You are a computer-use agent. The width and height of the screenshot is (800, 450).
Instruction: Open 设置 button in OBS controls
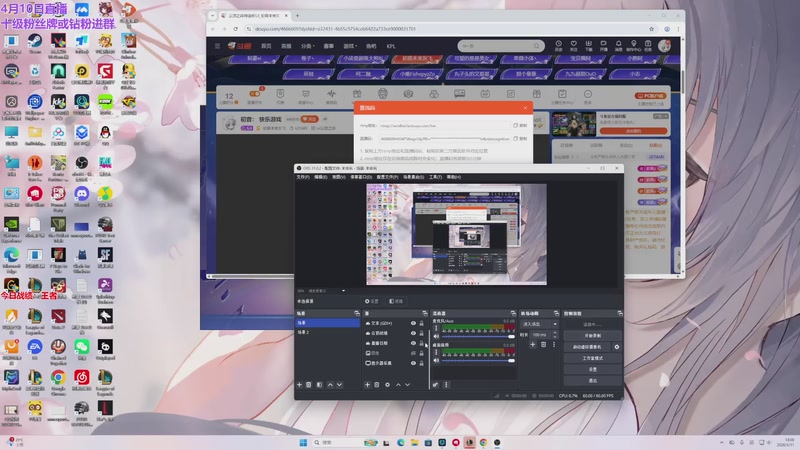pyautogui.click(x=593, y=369)
